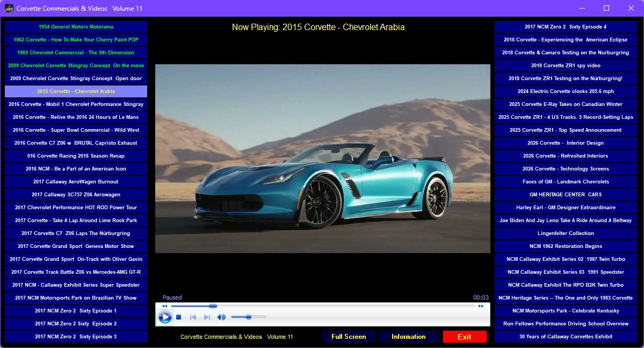Open the Information button

(409, 337)
